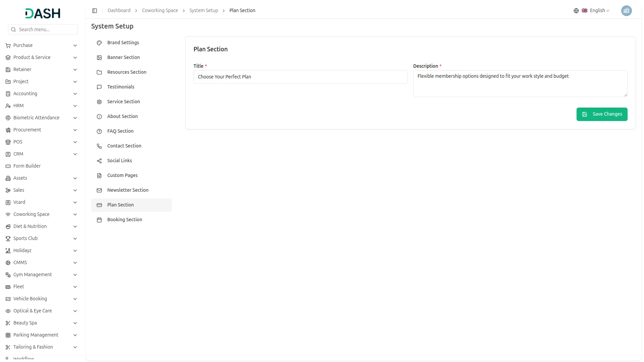The image size is (644, 362).
Task: Open the user avatar profile menu
Action: pyautogui.click(x=626, y=11)
